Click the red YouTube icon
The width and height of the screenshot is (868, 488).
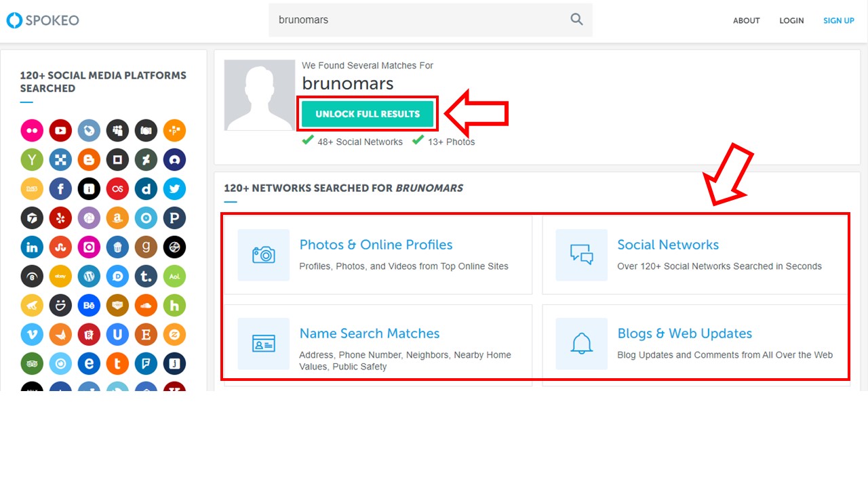(x=60, y=131)
